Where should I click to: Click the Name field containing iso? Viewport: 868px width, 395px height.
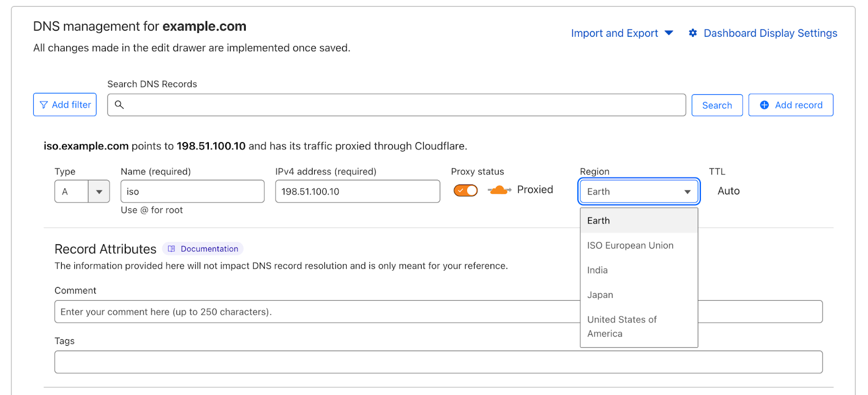point(192,192)
